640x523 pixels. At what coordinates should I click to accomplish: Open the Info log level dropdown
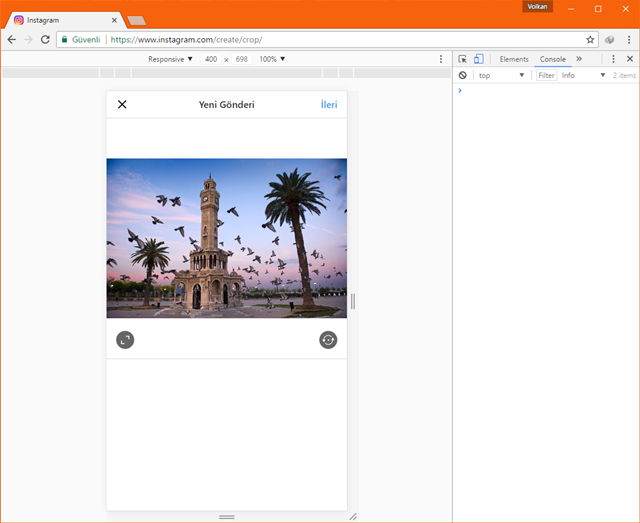pyautogui.click(x=583, y=75)
